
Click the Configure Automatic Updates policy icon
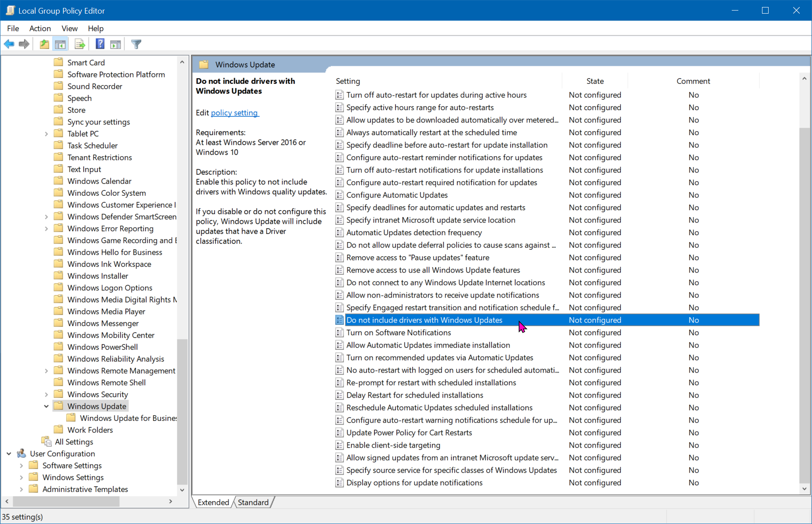coord(339,195)
